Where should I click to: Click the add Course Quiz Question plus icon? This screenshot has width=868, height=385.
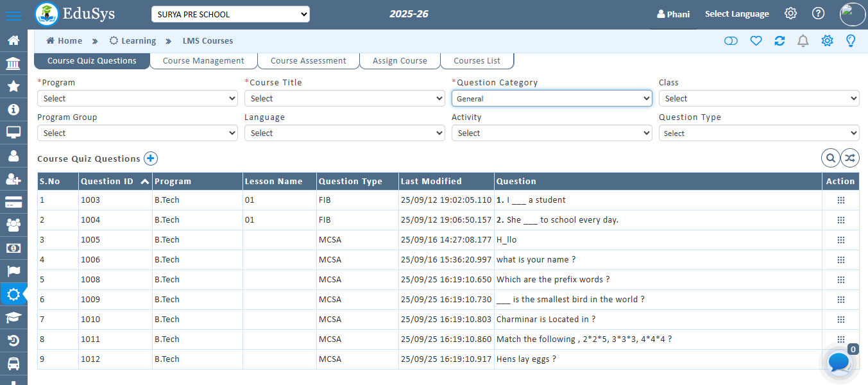(150, 158)
